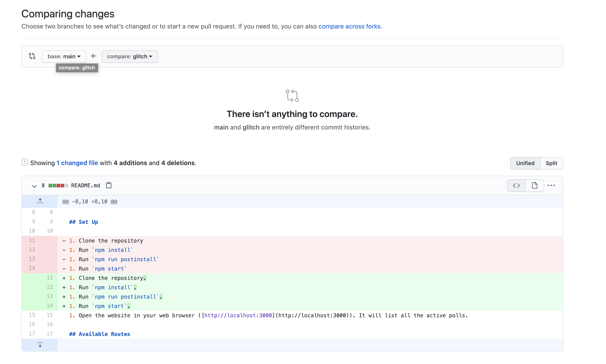Switch to Unified diff view
Screen dimensions: 606x364
pos(525,163)
